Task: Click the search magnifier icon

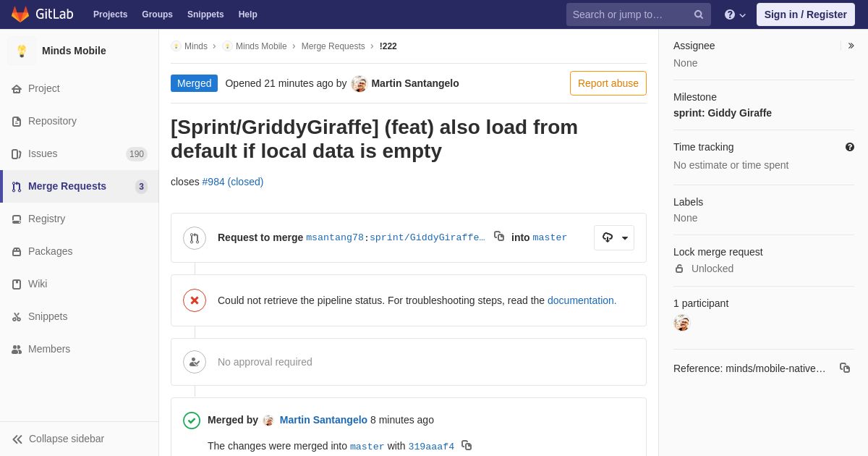Action: click(699, 14)
